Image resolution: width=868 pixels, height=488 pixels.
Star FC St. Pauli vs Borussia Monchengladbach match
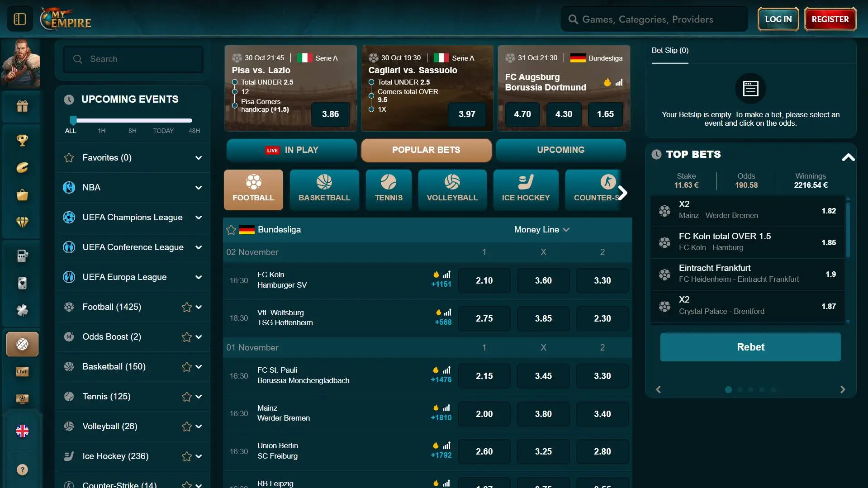[x=231, y=375]
